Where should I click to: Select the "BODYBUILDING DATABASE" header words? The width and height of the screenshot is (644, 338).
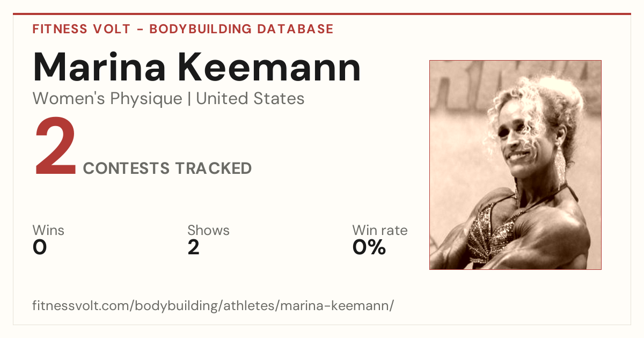point(241,29)
